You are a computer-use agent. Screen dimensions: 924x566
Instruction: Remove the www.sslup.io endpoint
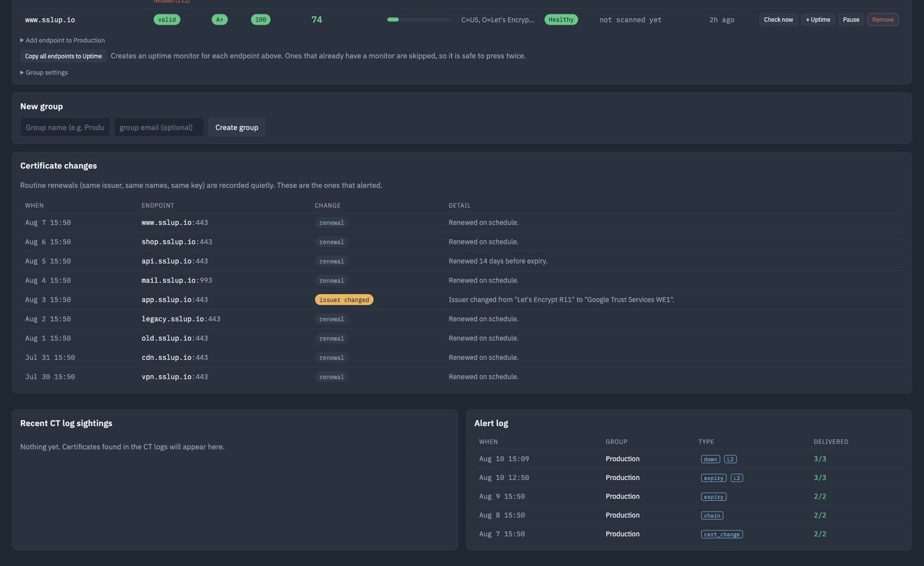coord(882,20)
